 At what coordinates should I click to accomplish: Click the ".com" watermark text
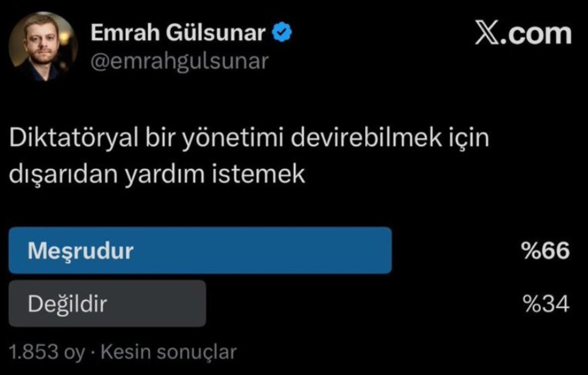pyautogui.click(x=536, y=34)
